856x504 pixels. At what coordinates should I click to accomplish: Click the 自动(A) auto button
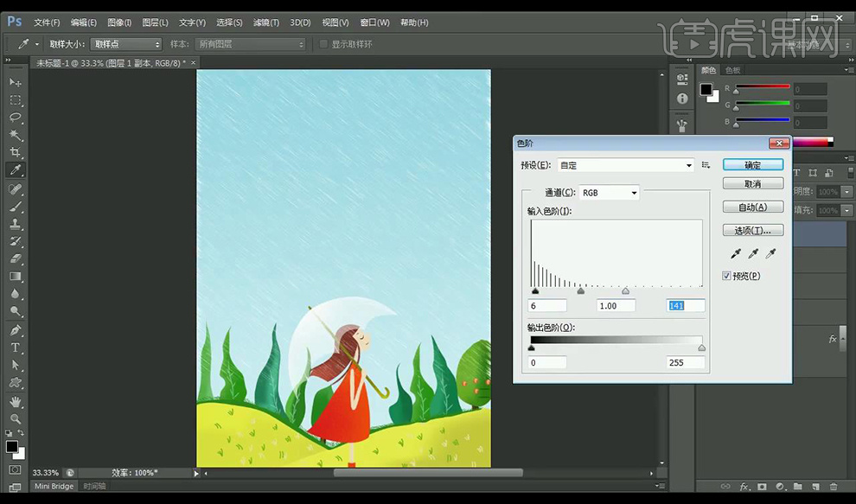coord(752,207)
